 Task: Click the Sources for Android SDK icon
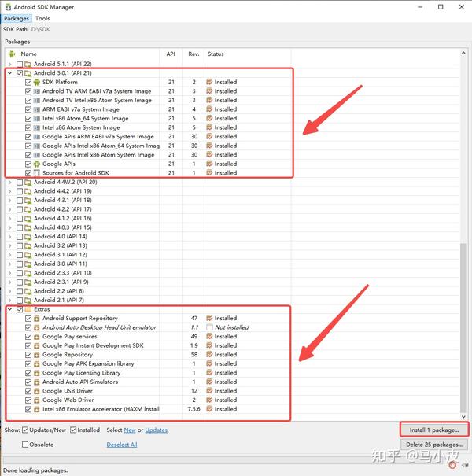37,173
